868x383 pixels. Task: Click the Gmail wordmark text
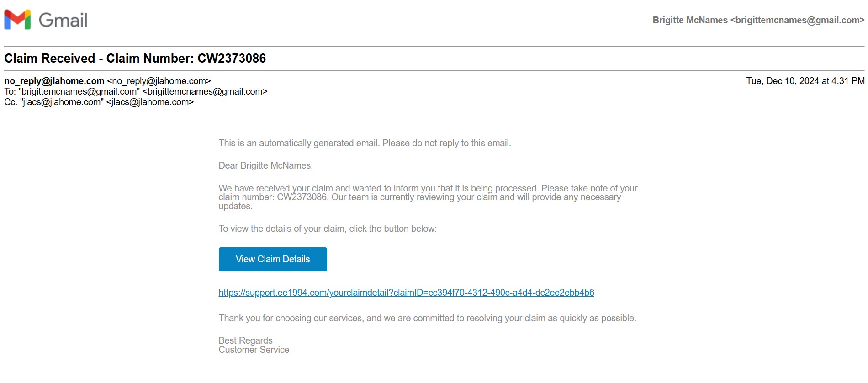point(63,20)
